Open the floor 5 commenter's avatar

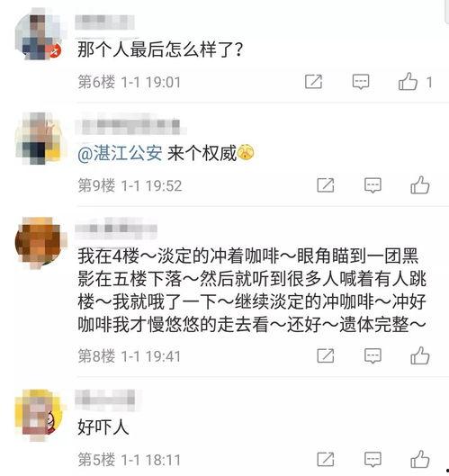point(39,414)
